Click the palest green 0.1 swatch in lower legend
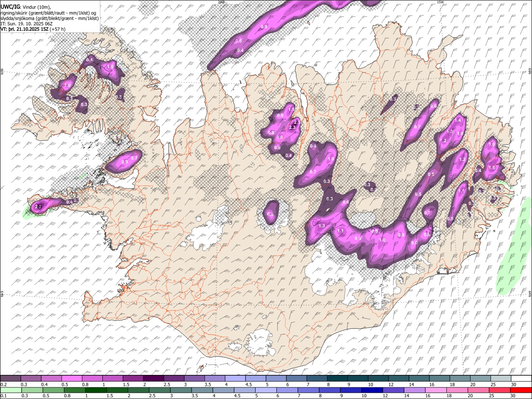The width and height of the screenshot is (532, 399). pos(11,390)
